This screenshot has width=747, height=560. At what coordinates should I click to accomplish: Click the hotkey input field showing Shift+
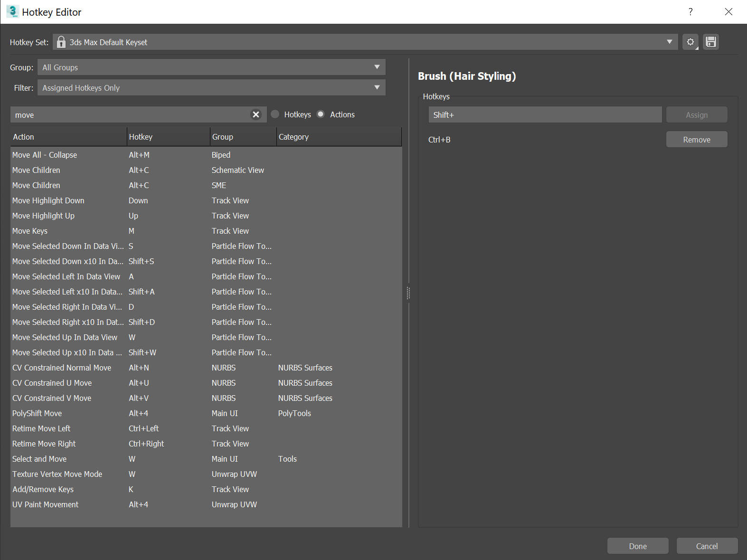coord(545,114)
